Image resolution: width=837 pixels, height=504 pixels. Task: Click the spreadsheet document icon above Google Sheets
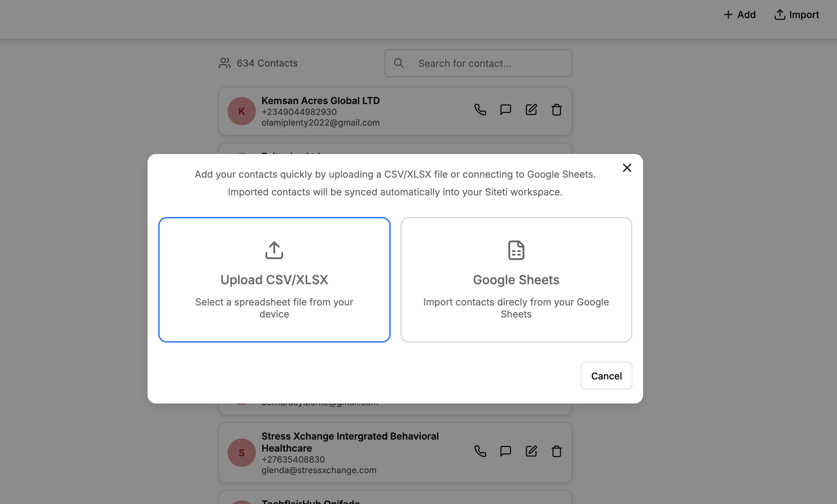[x=516, y=250]
